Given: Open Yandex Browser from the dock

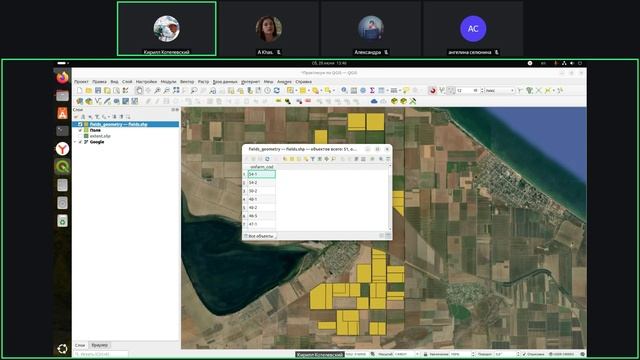Looking at the screenshot, I should [62, 149].
